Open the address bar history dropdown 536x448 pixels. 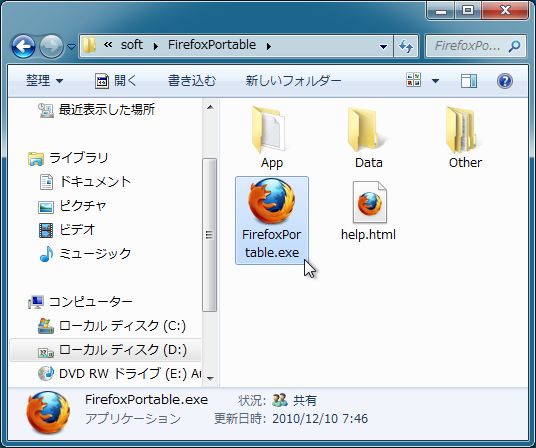point(383,46)
